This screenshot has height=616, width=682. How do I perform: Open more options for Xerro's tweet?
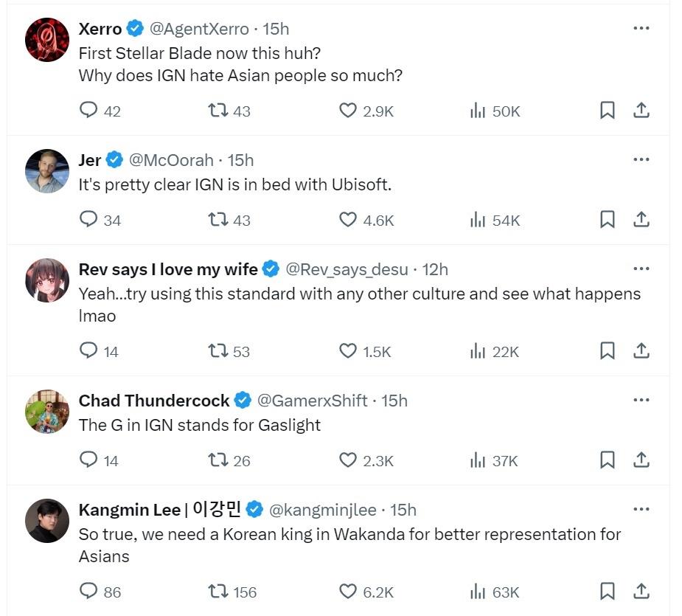pyautogui.click(x=641, y=28)
